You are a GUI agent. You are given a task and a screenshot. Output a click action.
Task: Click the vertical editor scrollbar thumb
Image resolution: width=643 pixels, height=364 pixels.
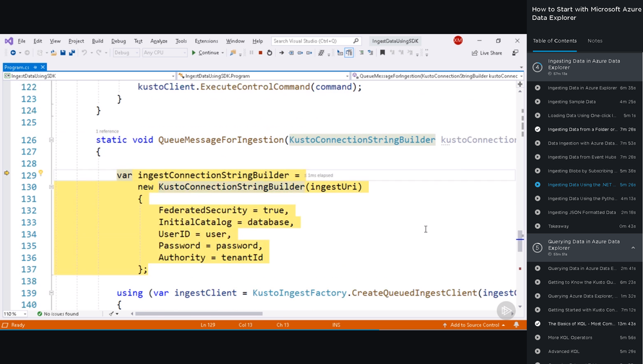point(520,241)
